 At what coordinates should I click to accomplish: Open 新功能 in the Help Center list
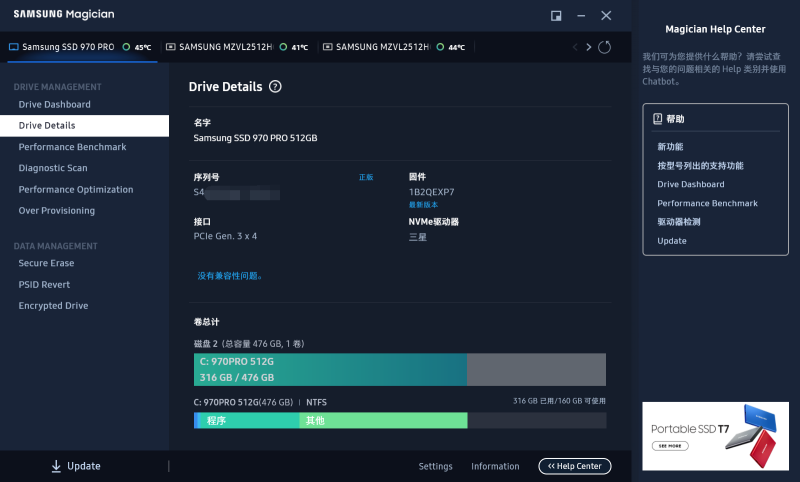point(670,147)
